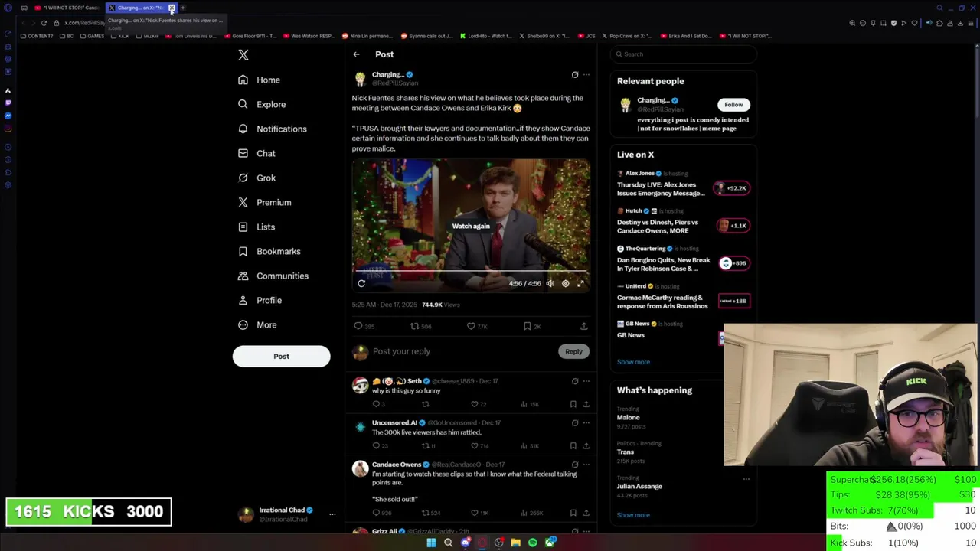Viewport: 980px width, 551px height.
Task: Open taskbar search icon
Action: click(448, 543)
